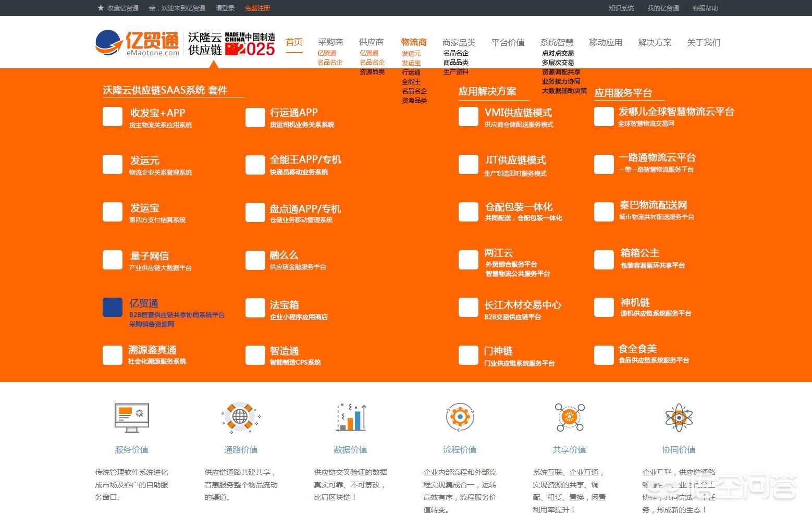Click the 融么么 icon box

[255, 261]
